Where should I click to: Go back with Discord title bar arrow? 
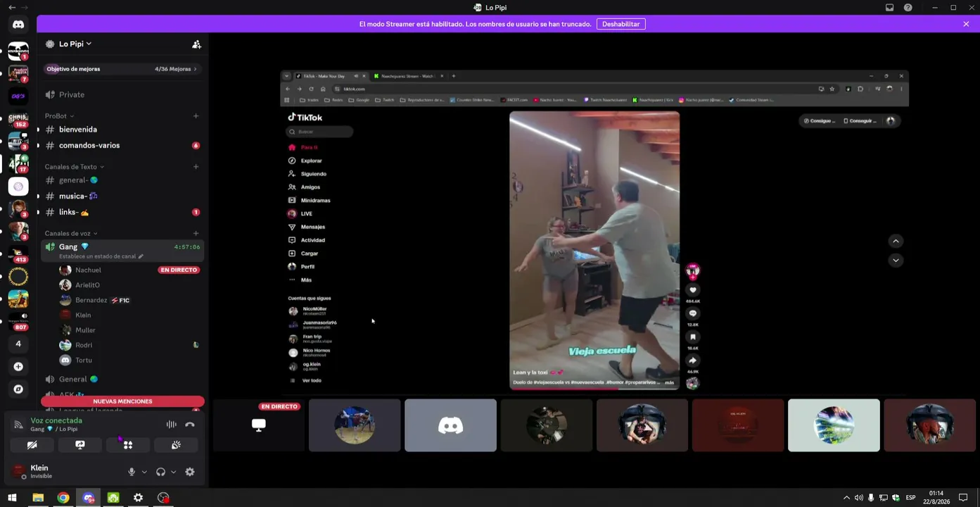tap(11, 8)
